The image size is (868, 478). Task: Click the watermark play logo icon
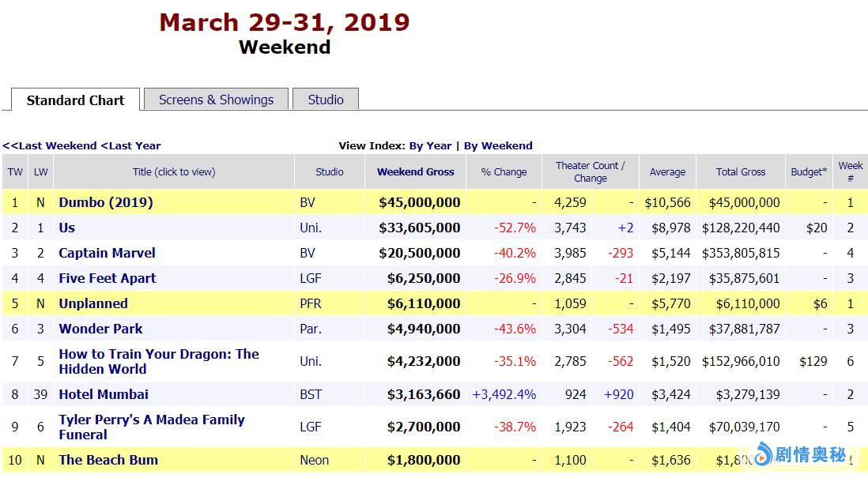(x=763, y=454)
